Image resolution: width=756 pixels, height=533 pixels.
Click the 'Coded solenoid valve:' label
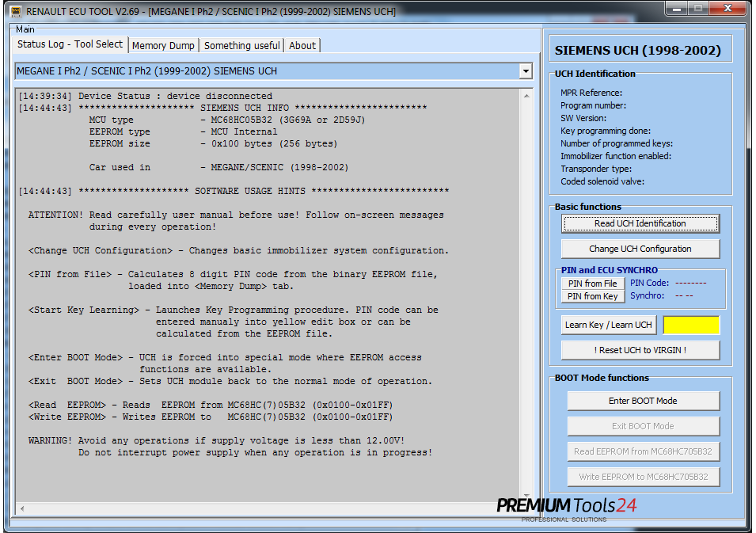pos(602,181)
